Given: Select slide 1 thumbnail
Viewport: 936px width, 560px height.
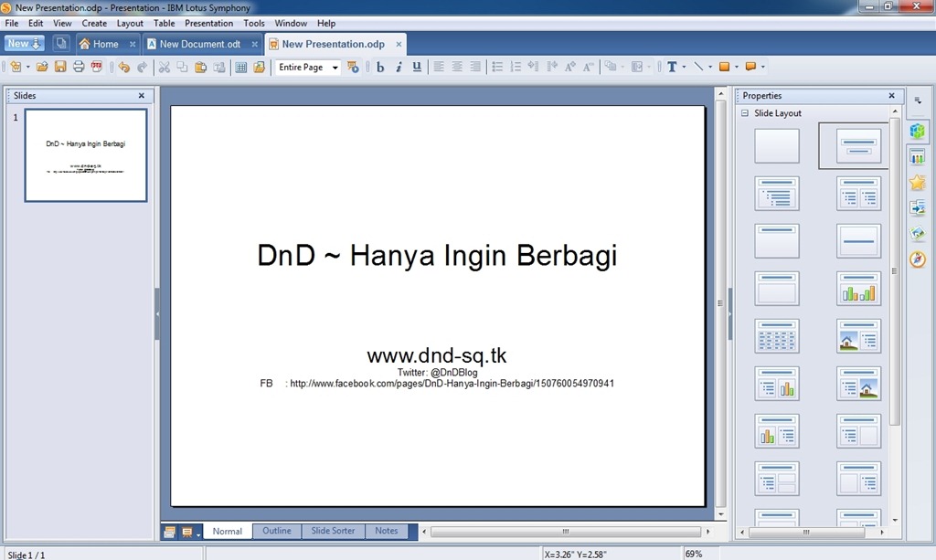Looking at the screenshot, I should [86, 155].
